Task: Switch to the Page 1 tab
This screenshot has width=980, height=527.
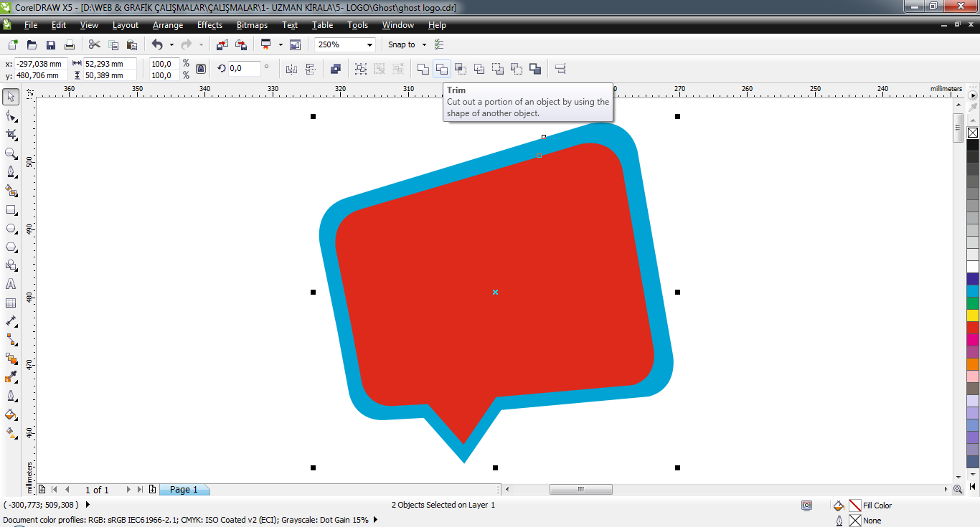Action: tap(184, 490)
